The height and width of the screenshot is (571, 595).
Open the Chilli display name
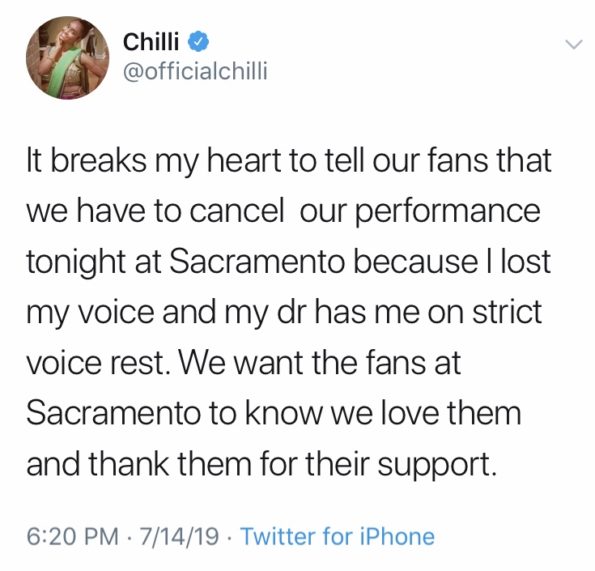point(151,41)
